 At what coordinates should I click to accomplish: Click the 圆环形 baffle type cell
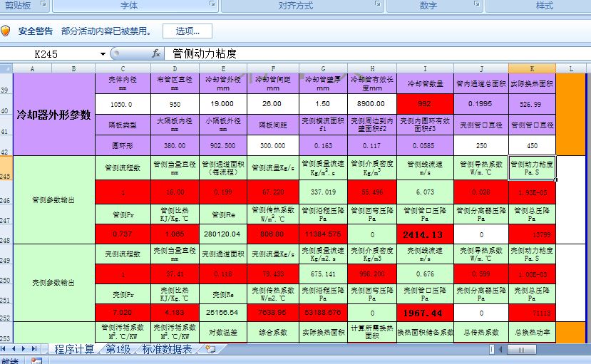[123, 145]
